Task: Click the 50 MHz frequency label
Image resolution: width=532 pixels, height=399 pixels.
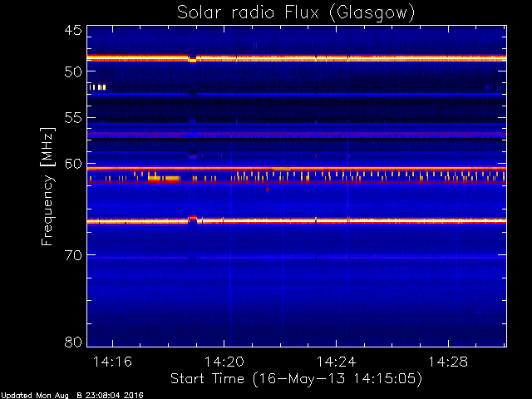Action: [73, 71]
